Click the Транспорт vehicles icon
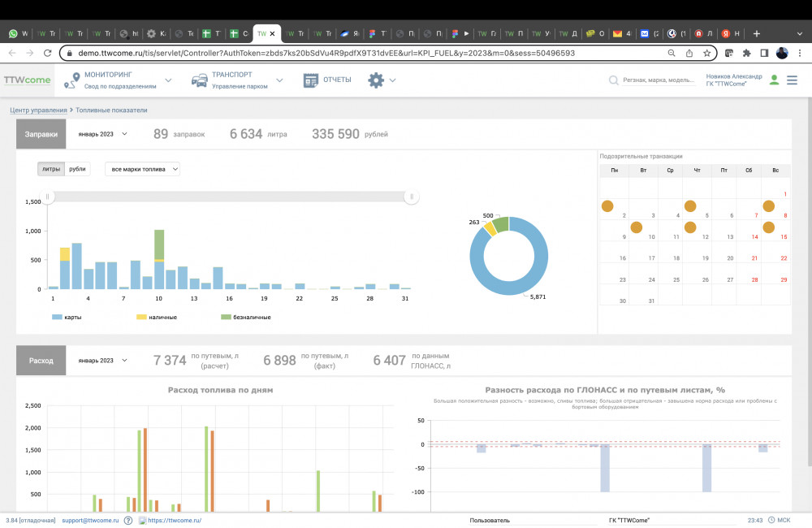This screenshot has height=528, width=812. 199,80
